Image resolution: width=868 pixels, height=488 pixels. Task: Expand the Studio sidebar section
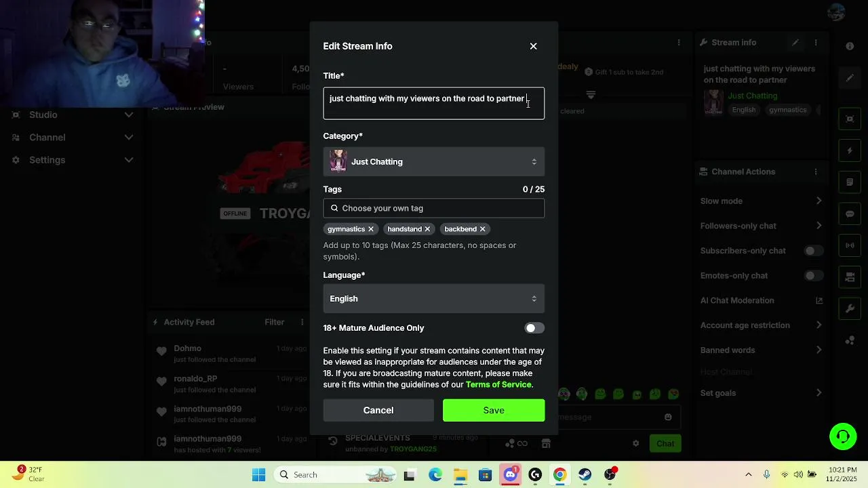73,115
